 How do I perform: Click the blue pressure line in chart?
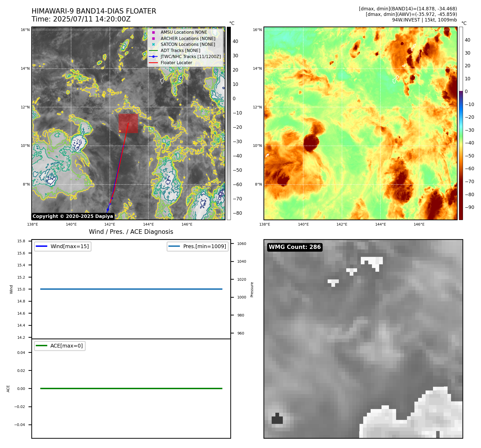pos(131,289)
